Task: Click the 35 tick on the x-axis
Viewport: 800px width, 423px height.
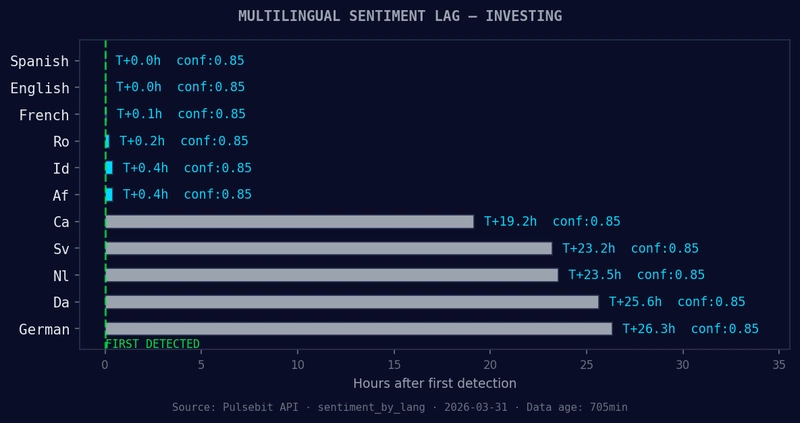Action: pyautogui.click(x=780, y=365)
